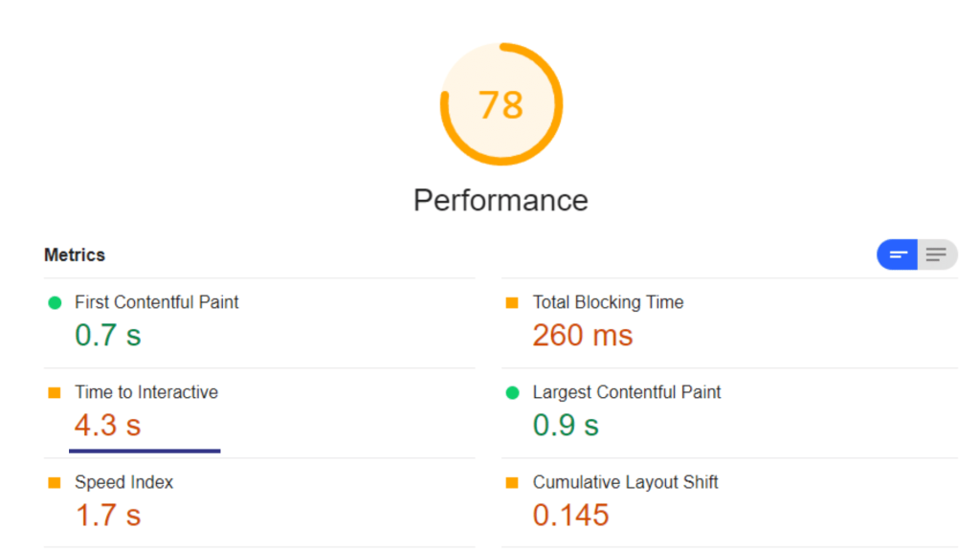Click the 260 ms Total Blocking Time value
Viewport: 980px width, 551px height.
pos(581,335)
